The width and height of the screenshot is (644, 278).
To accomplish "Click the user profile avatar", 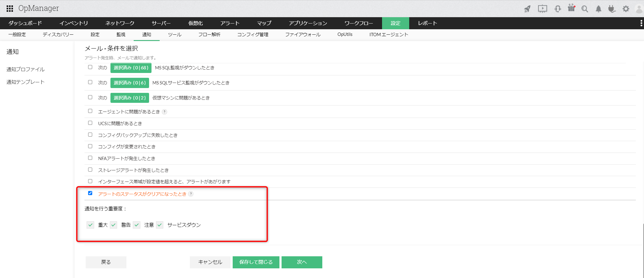I will (x=639, y=9).
